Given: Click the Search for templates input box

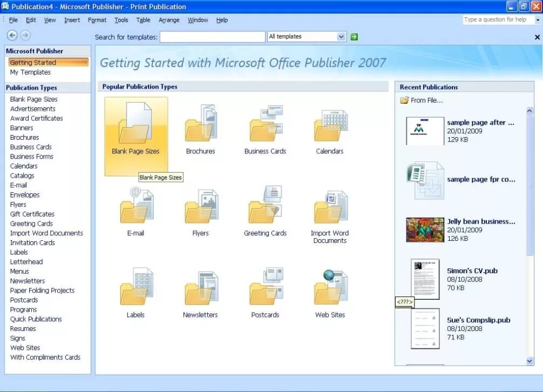Looking at the screenshot, I should (x=213, y=37).
